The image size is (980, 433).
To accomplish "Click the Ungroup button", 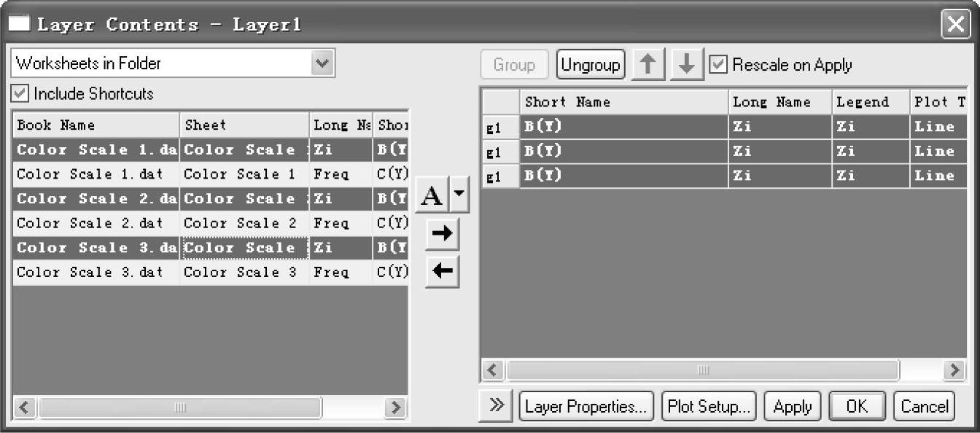I will pos(591,65).
